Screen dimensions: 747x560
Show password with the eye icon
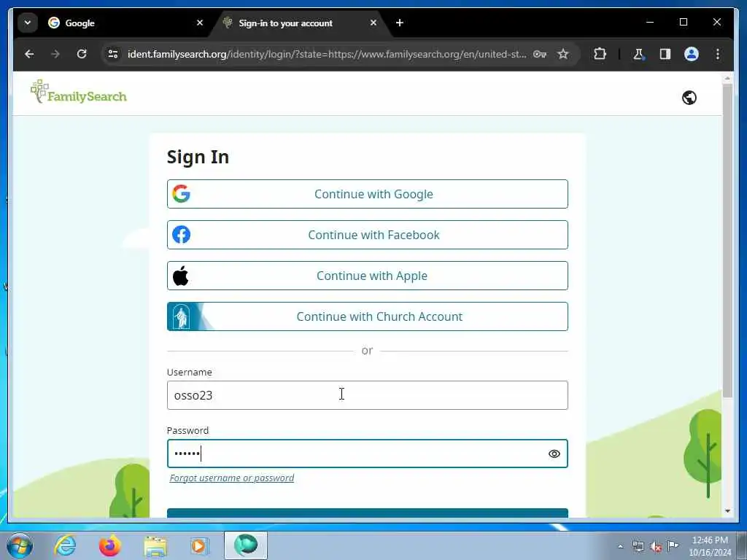coord(554,454)
